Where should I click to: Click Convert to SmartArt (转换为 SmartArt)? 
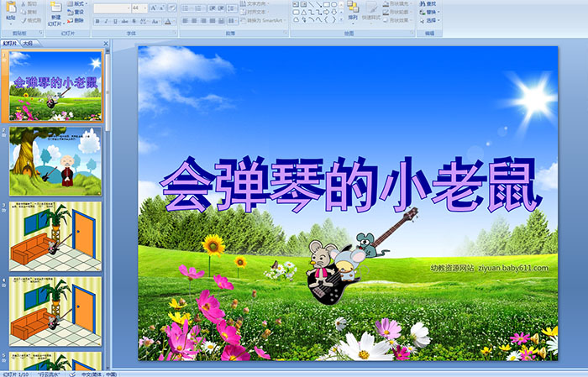click(x=262, y=20)
